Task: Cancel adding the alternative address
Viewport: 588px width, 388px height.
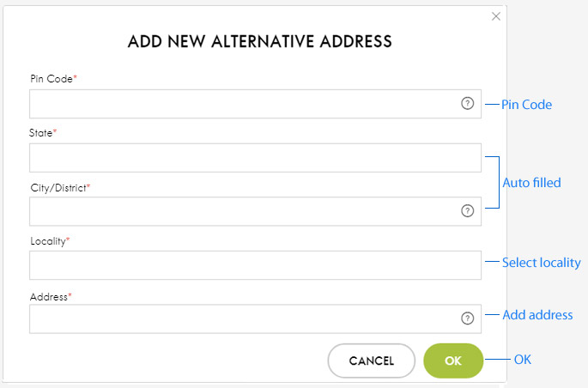Action: (371, 361)
